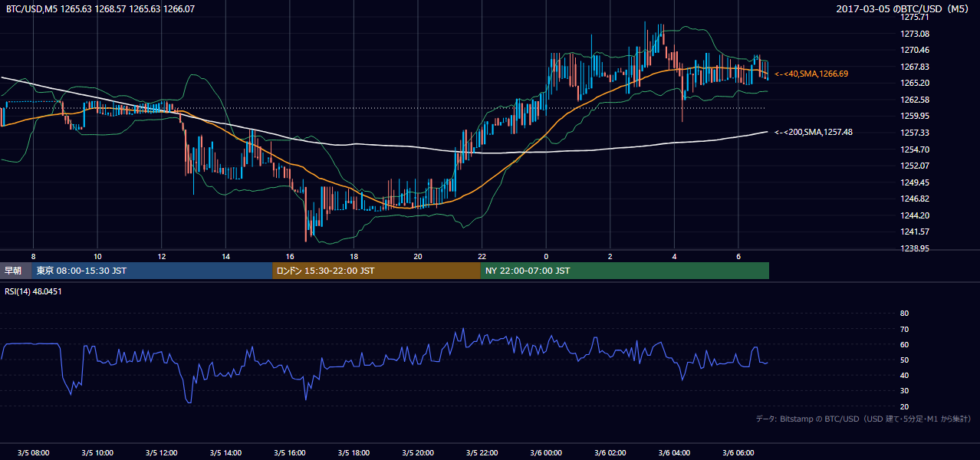
Task: Click price axis value 1270.46
Action: (915, 50)
